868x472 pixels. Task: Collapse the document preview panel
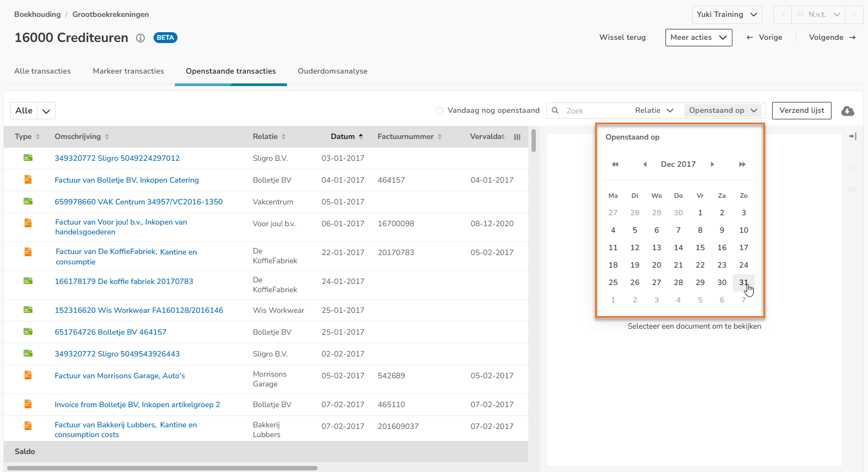click(x=853, y=136)
